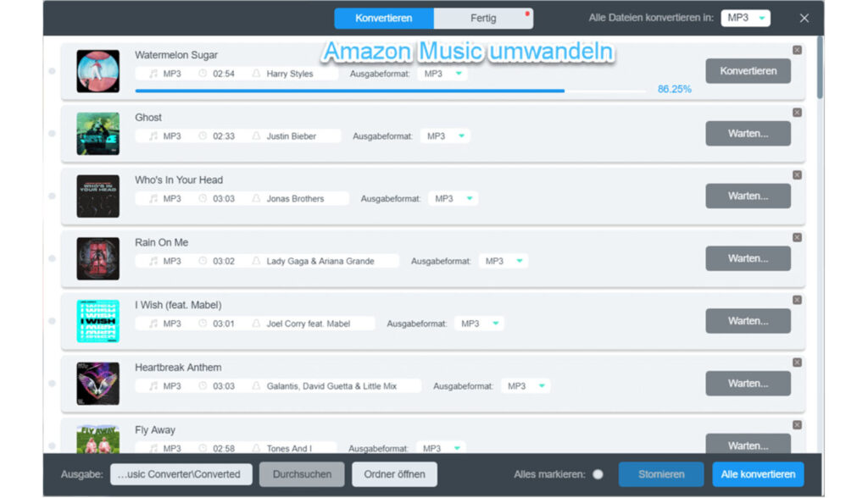
Task: Select the Ghost row checkbox
Action: [52, 134]
